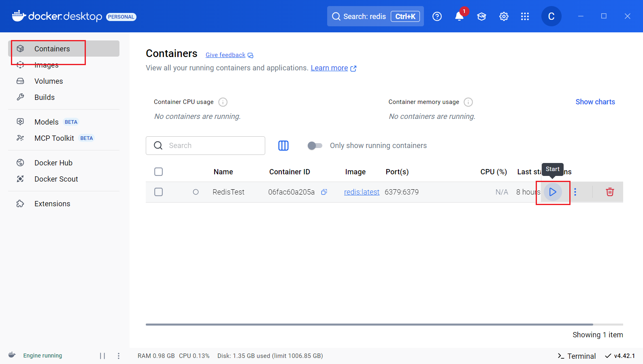Image resolution: width=643 pixels, height=364 pixels.
Task: Click the CPU 0.13% status entry
Action: [x=194, y=356]
